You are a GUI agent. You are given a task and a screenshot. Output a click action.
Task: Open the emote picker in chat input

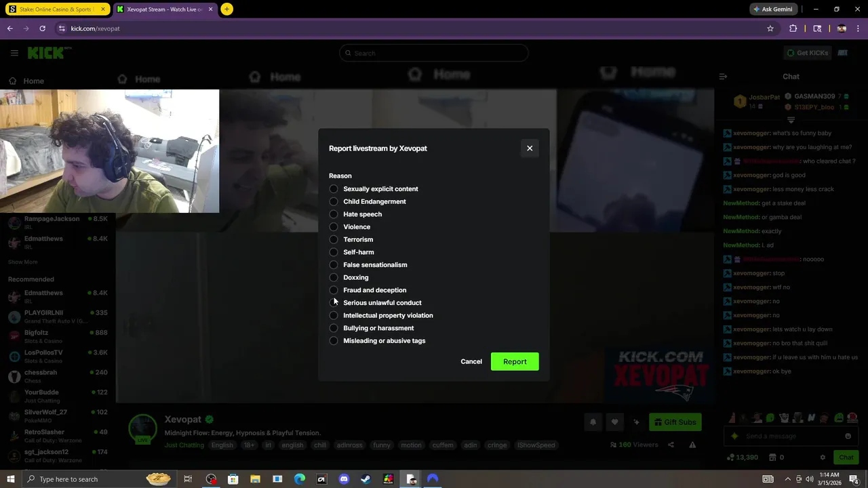(848, 436)
